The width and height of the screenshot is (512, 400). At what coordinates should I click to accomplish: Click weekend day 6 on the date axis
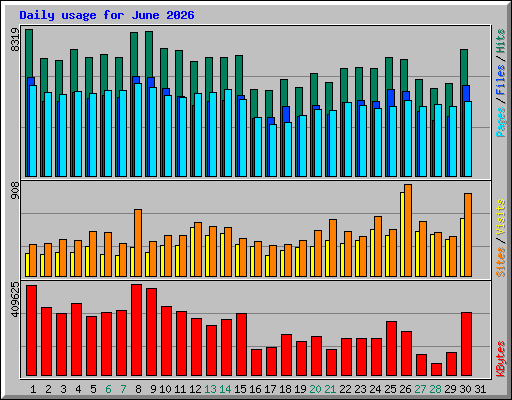click(x=108, y=389)
